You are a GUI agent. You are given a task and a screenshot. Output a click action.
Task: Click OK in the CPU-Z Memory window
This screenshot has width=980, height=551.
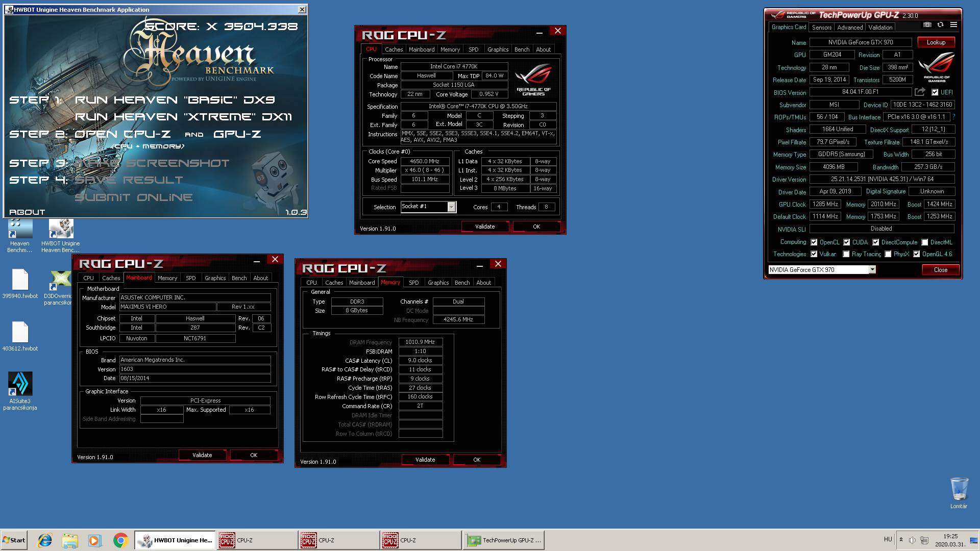tap(477, 460)
